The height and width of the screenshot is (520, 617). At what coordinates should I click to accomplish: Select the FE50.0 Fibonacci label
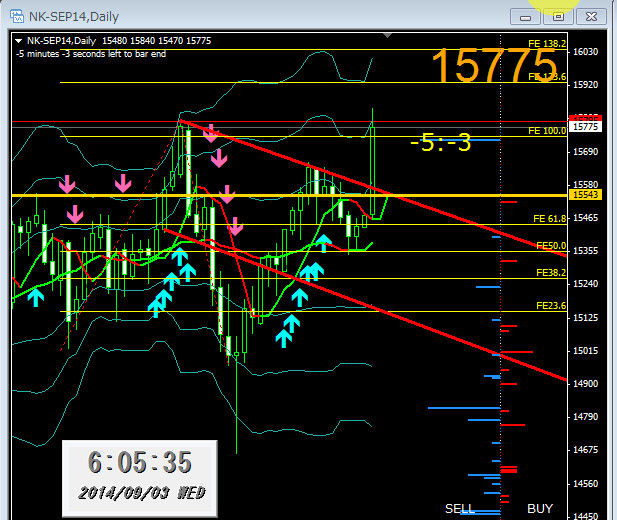pos(551,246)
